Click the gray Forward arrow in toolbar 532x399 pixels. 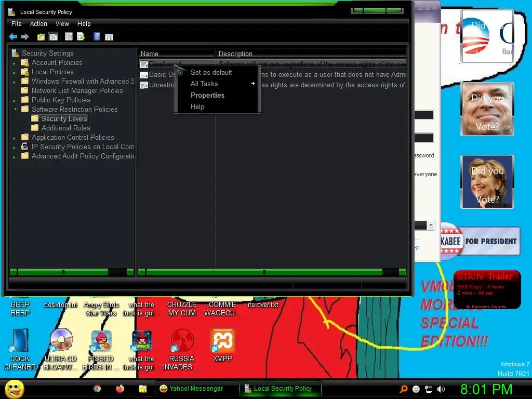pyautogui.click(x=25, y=37)
